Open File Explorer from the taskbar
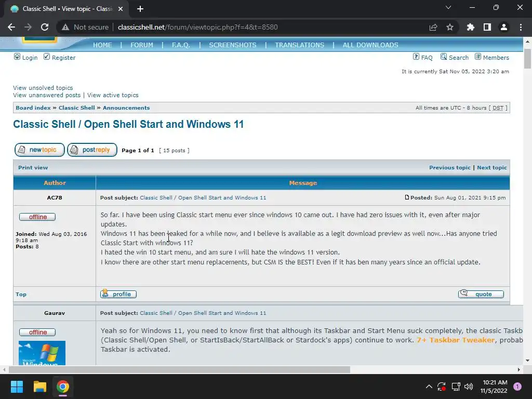The width and height of the screenshot is (532, 399). point(39,387)
